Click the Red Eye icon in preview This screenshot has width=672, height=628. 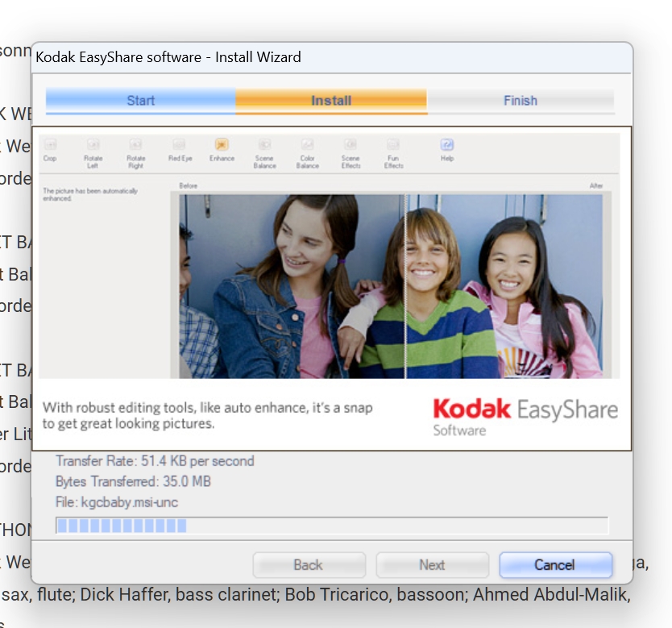179,145
